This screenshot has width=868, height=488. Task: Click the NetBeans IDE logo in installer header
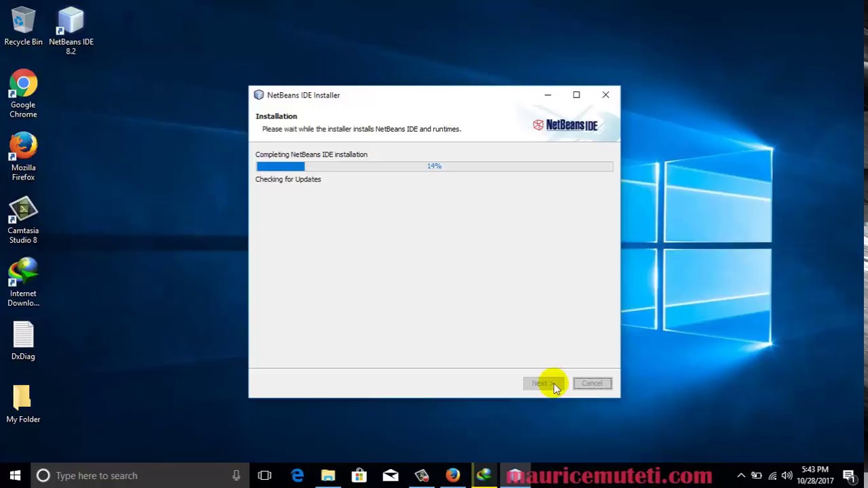[565, 125]
